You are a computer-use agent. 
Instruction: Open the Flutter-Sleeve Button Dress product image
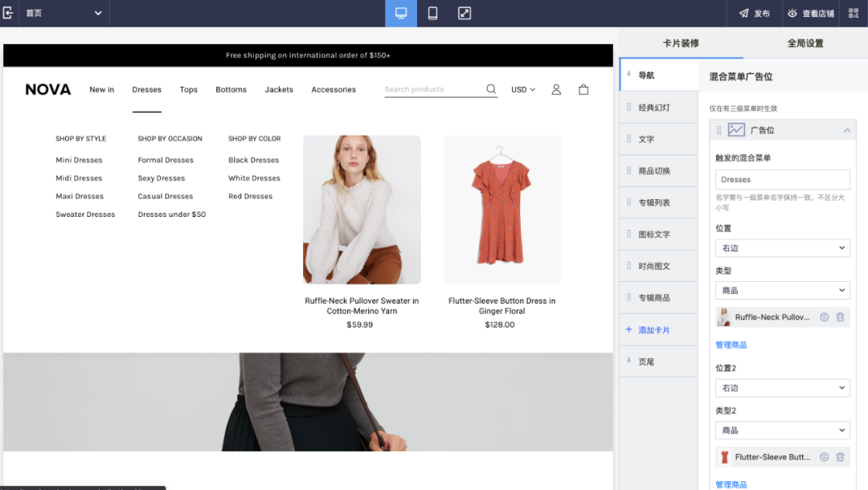(502, 210)
